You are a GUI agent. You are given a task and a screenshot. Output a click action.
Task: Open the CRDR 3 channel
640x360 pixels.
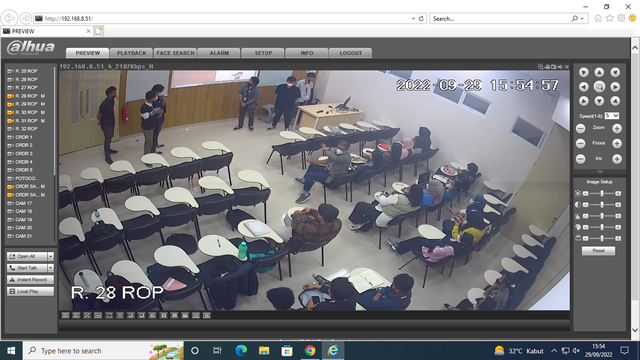[20, 153]
